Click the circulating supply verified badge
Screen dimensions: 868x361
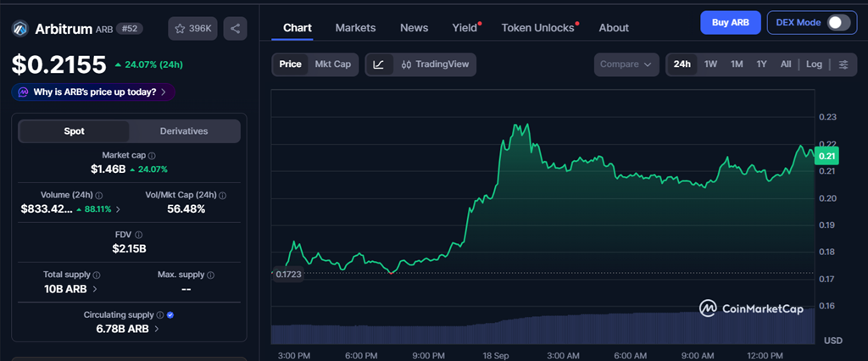170,315
